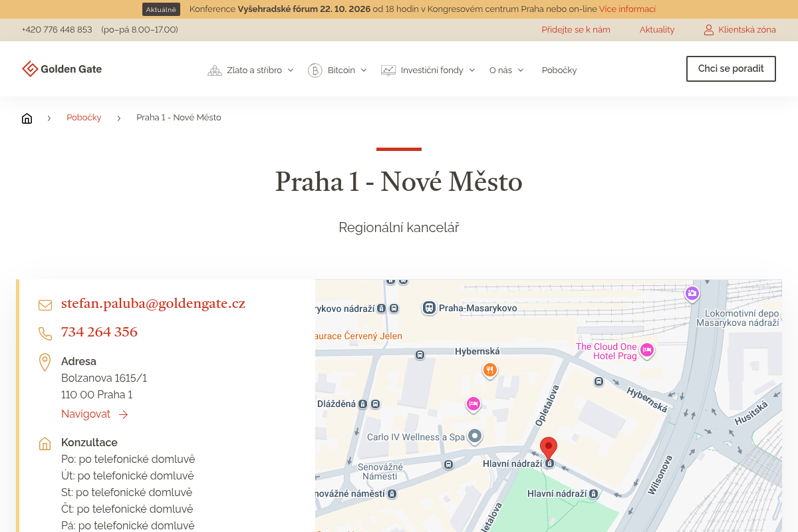This screenshot has height=532, width=798.
Task: Click the chart icon beside Investiční fondy
Action: click(388, 70)
